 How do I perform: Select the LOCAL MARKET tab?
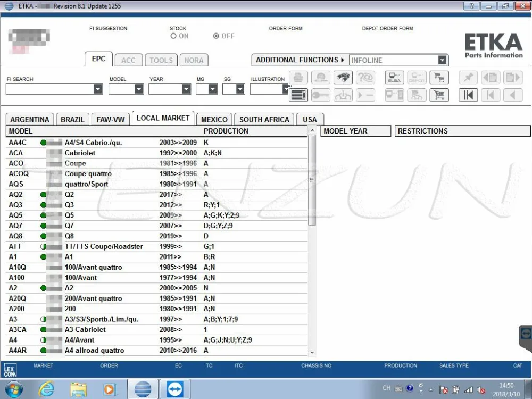click(163, 118)
